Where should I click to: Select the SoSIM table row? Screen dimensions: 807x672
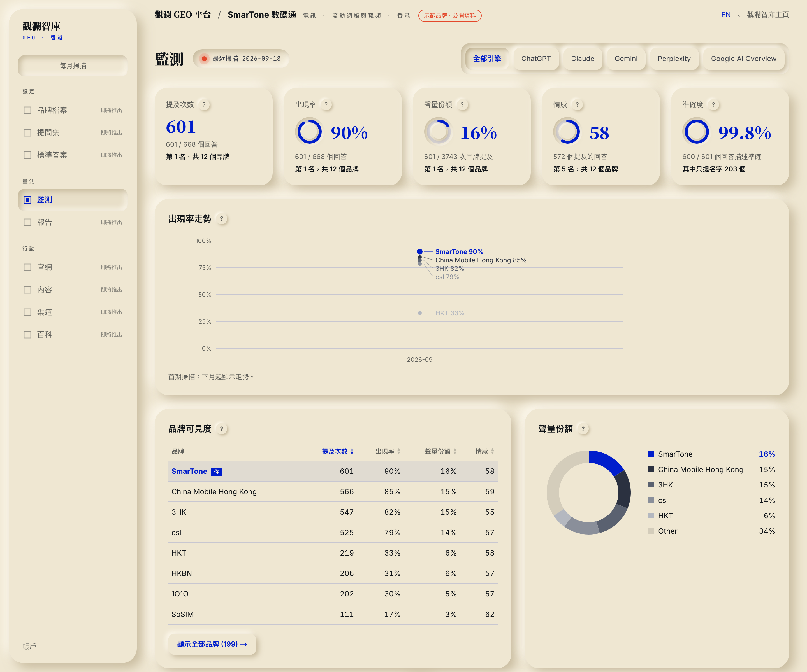click(333, 614)
